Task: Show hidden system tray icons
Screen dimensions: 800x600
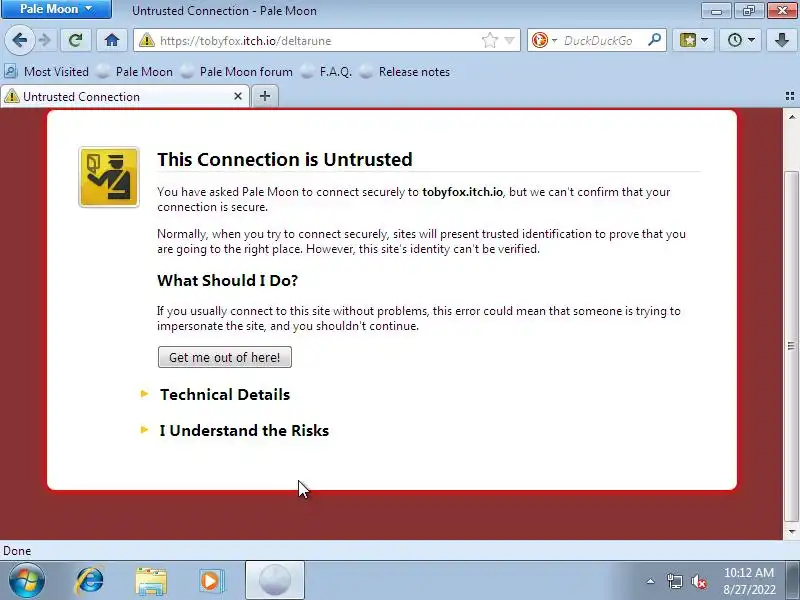Action: coord(651,581)
